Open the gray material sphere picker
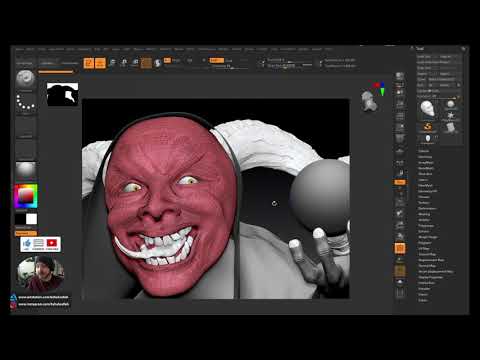The image size is (480, 360). pyautogui.click(x=25, y=171)
